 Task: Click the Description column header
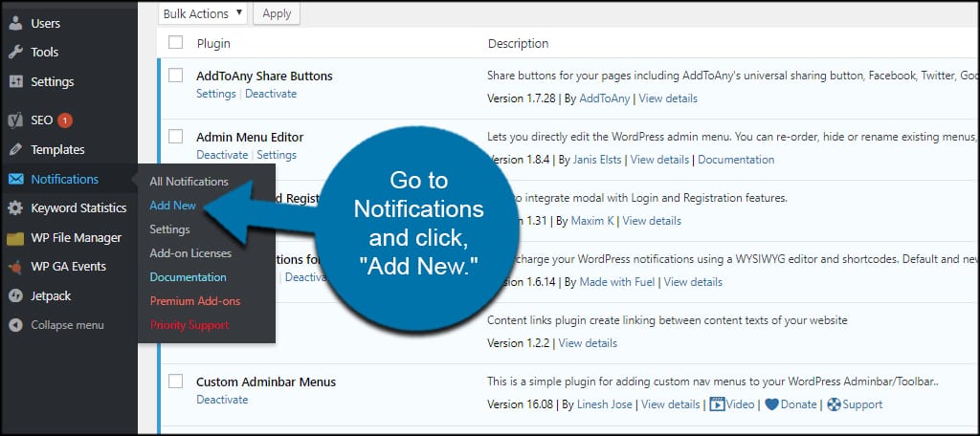point(518,44)
